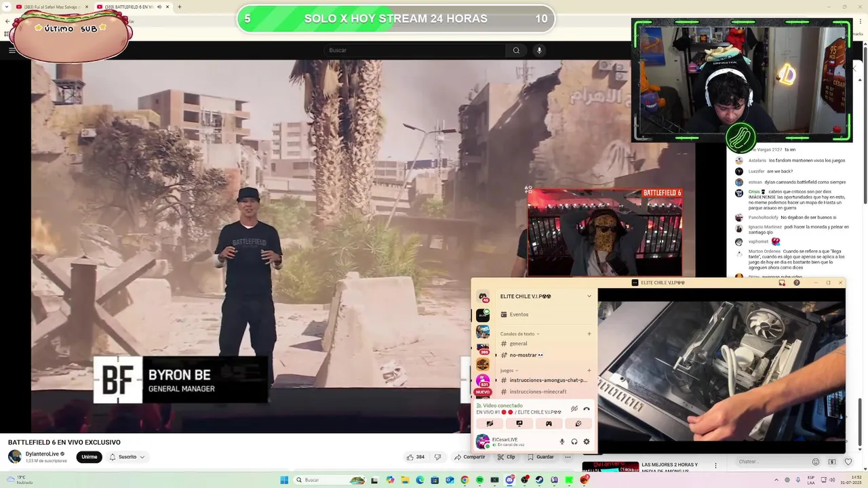This screenshot has width=868, height=488.
Task: Start an activity with controller icon
Action: coord(549,424)
